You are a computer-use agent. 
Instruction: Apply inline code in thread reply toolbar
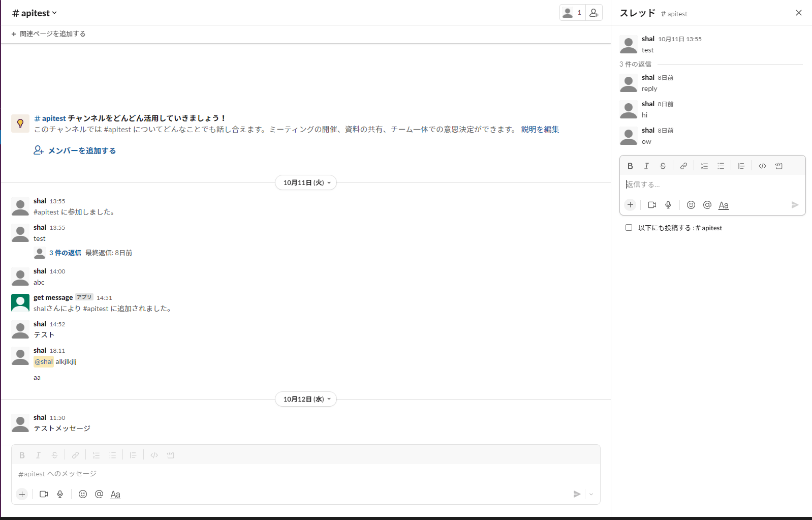[762, 166]
